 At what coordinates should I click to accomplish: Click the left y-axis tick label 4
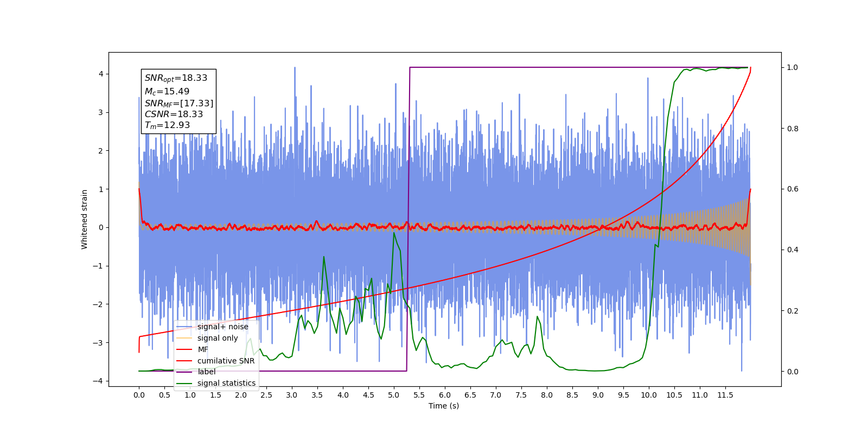point(101,74)
